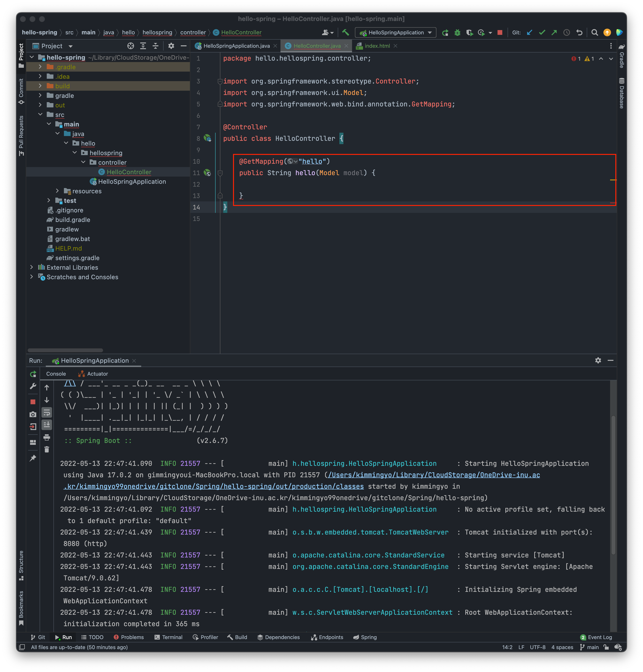Commit changes with the green checkmark

[x=542, y=32]
